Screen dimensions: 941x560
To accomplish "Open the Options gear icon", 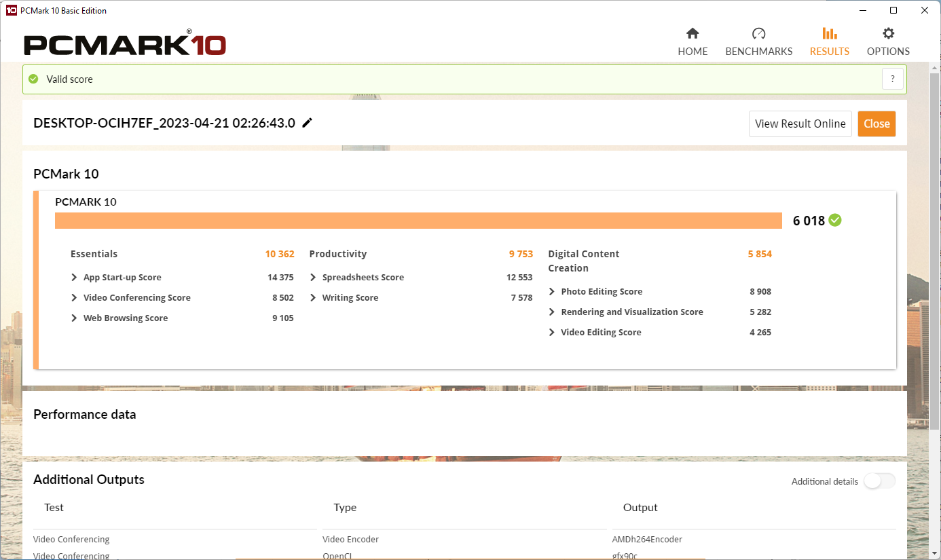I will (x=888, y=33).
